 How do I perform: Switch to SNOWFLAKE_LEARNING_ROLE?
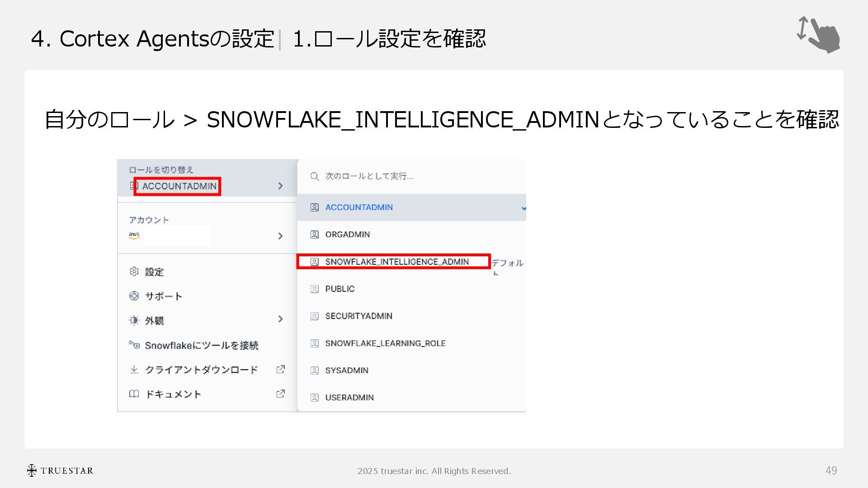coord(385,343)
